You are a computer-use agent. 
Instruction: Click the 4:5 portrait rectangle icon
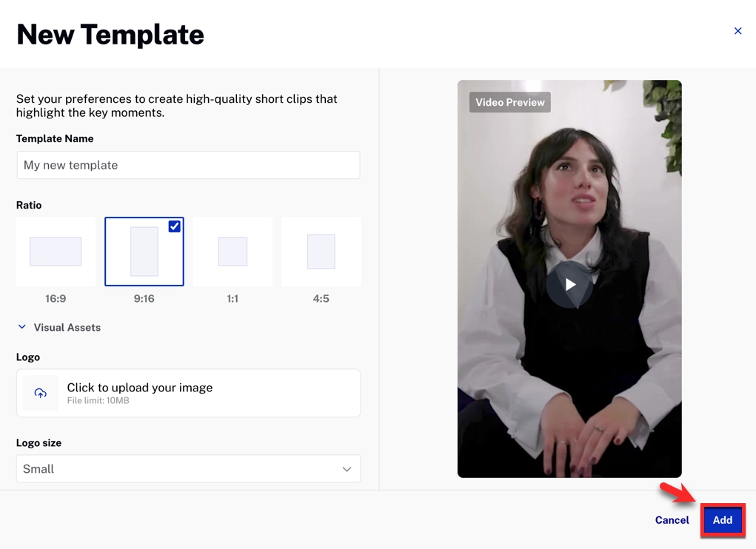[x=321, y=252]
